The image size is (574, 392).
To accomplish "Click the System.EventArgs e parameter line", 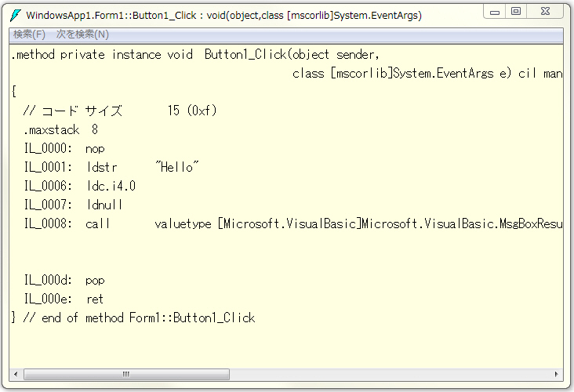I will 427,74.
